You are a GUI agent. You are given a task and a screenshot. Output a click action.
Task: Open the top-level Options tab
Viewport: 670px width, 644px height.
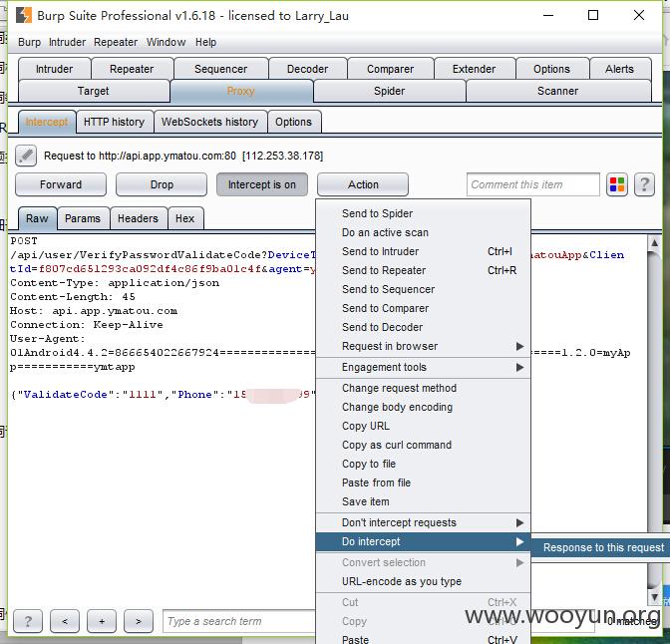coord(551,69)
